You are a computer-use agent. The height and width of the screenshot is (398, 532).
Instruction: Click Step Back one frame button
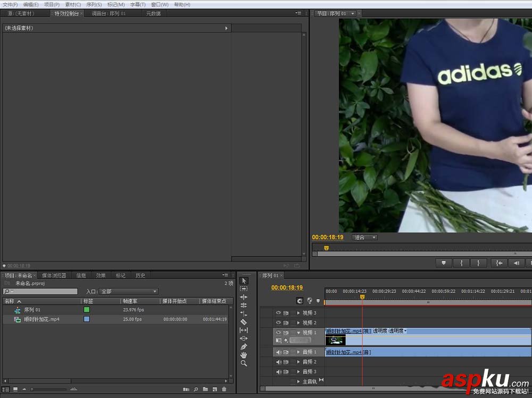pyautogui.click(x=517, y=262)
